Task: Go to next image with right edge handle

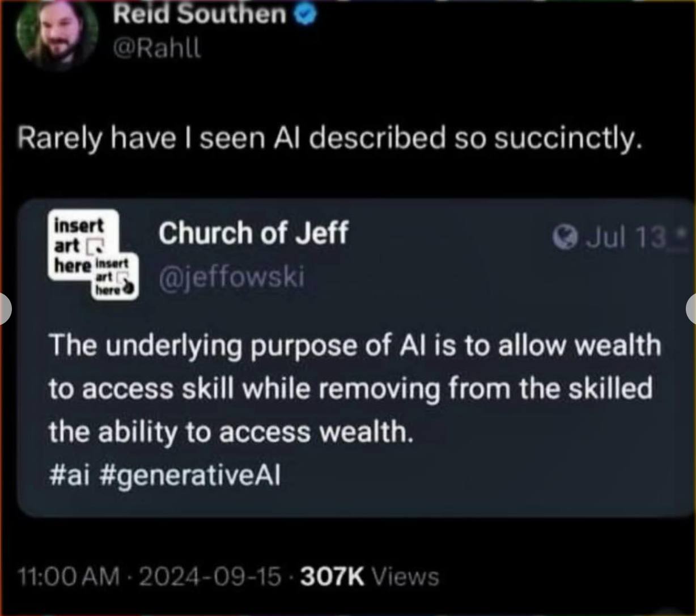Action: click(691, 309)
